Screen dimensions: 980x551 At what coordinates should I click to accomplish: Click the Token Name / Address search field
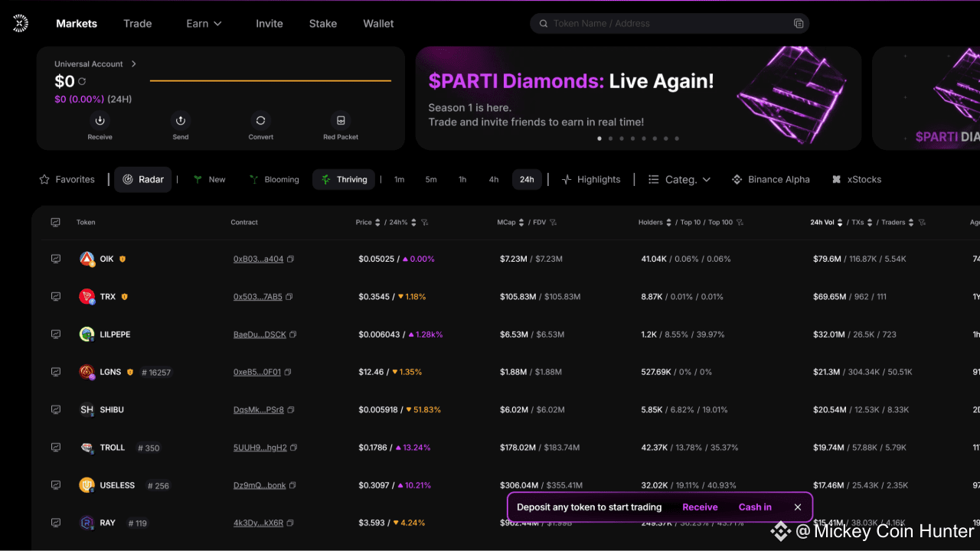point(670,24)
